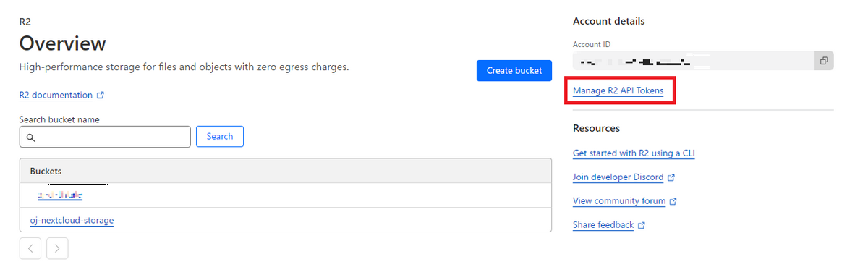Open the Join developer Discord link

pyautogui.click(x=618, y=177)
